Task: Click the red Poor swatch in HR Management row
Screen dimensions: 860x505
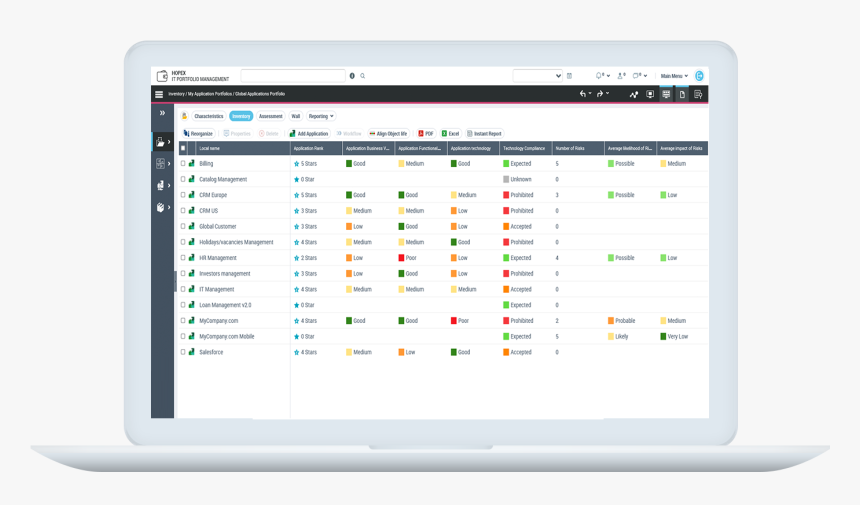Action: coord(401,258)
